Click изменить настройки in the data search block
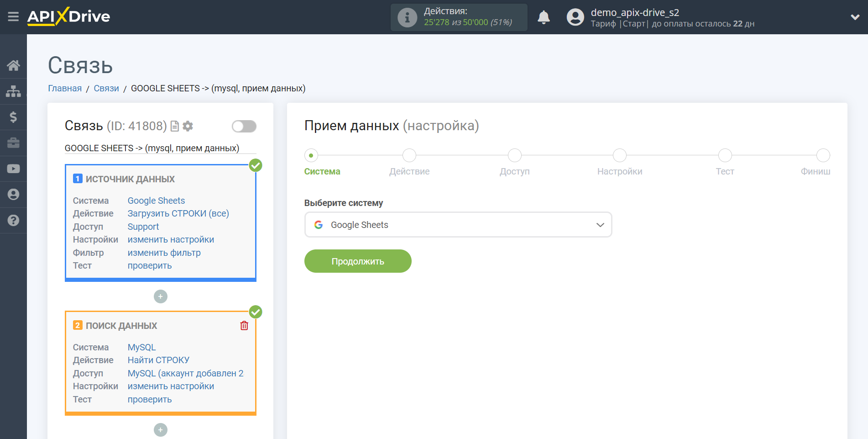This screenshot has height=439, width=868. (x=171, y=386)
